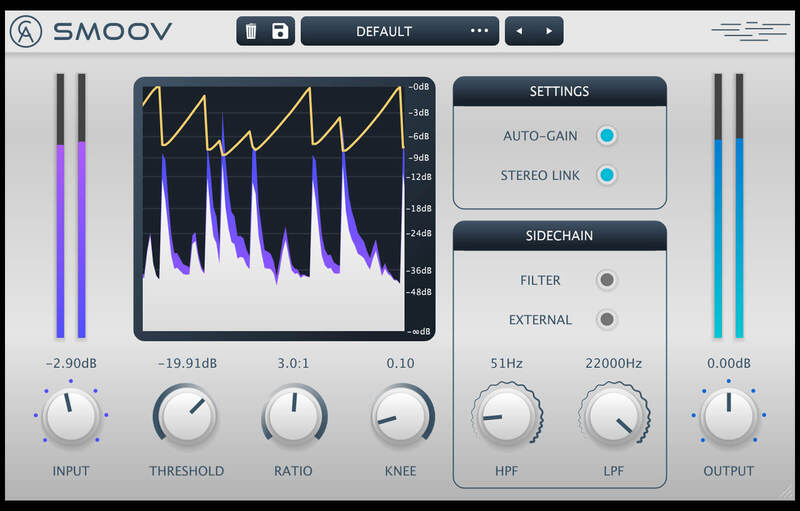Viewport: 800px width, 511px height.
Task: Click the THRESHOLD label text
Action: 187,471
